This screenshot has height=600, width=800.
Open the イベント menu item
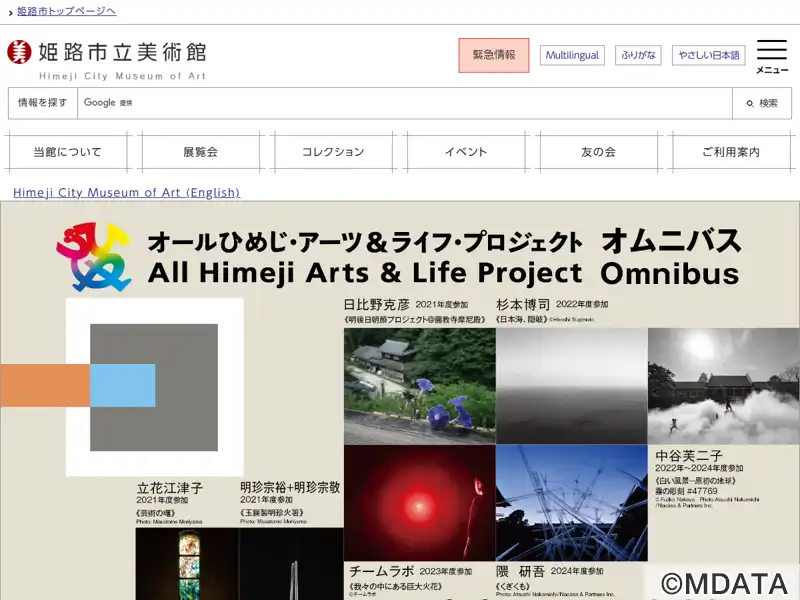click(466, 152)
